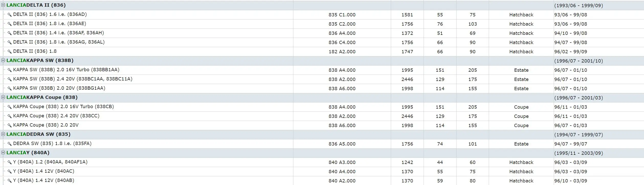Open KAPPA Coupe (838) 2.0 20V entry
Image resolution: width=644 pixels, height=185 pixels.
(x=46, y=125)
